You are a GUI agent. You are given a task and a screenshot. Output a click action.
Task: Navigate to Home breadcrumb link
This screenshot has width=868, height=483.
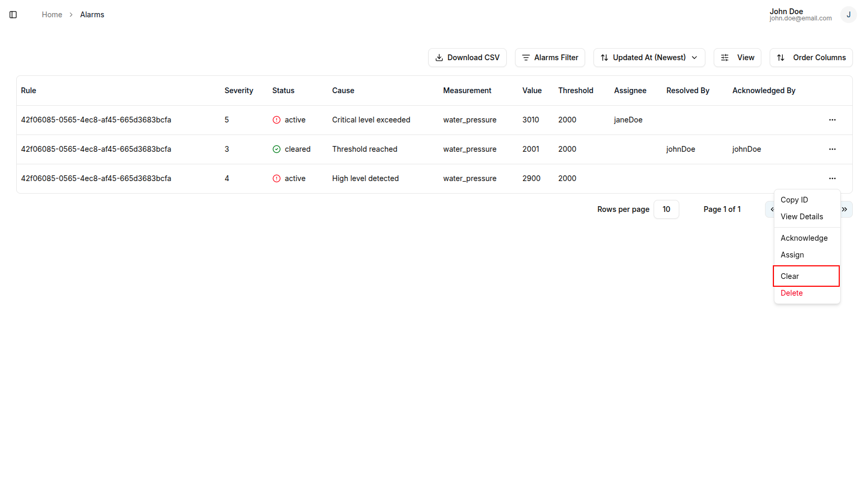point(52,15)
